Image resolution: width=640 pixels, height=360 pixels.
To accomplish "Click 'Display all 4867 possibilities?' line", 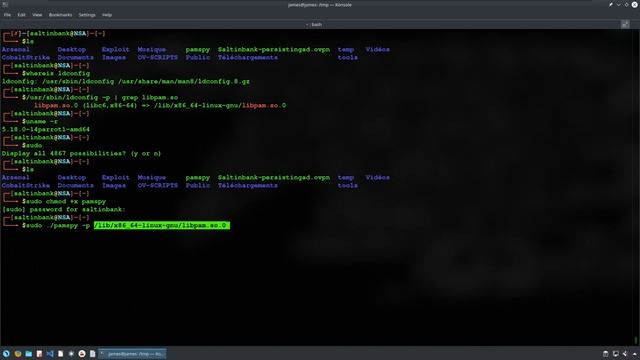I will point(81,153).
